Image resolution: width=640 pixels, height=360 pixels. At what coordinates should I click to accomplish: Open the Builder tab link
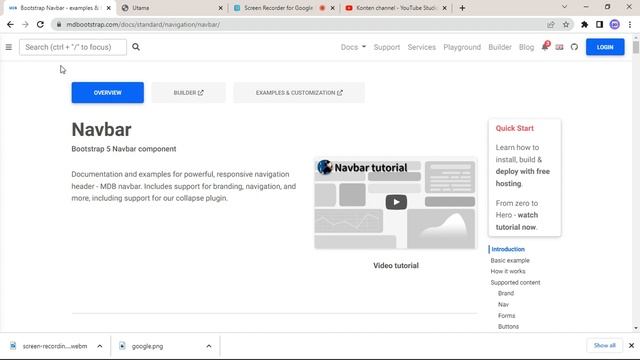188,93
